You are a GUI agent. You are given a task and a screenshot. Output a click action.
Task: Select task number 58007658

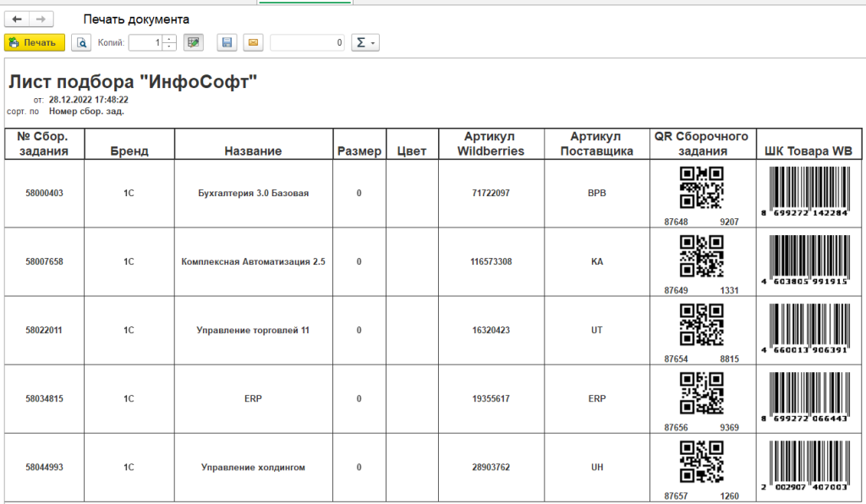(44, 261)
